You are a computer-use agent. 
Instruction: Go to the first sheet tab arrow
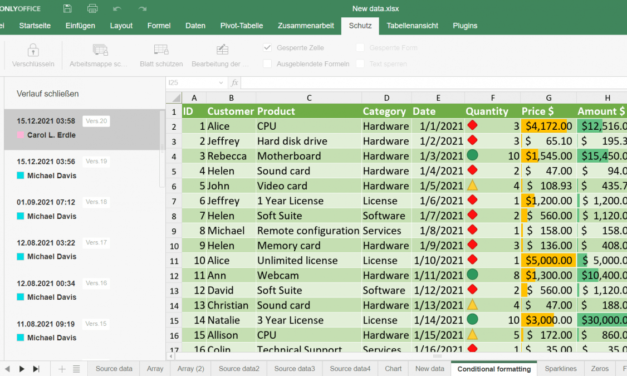(x=7, y=369)
